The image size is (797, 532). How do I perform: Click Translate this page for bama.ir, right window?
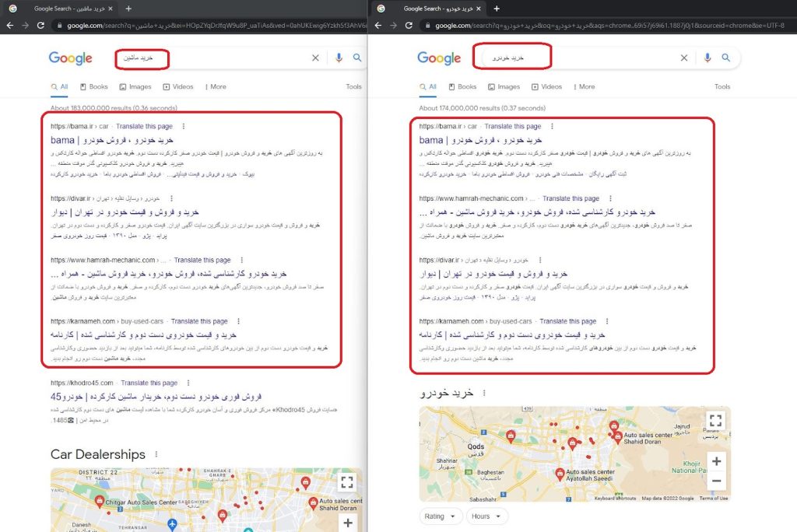(x=512, y=127)
